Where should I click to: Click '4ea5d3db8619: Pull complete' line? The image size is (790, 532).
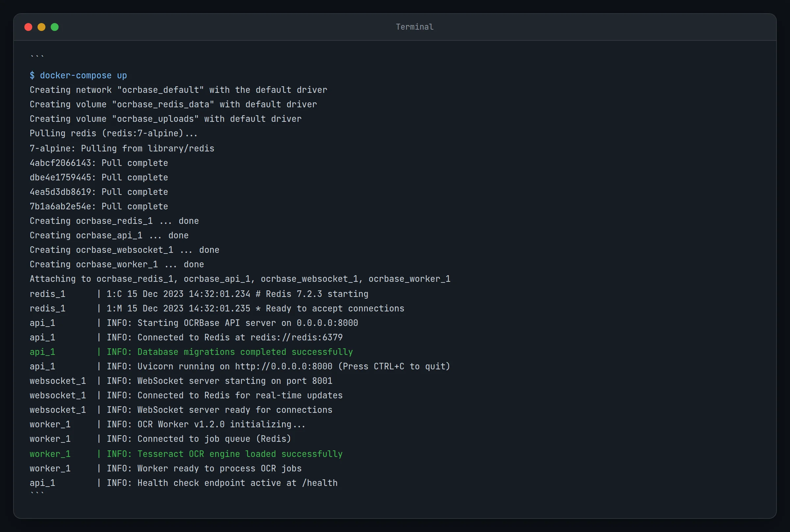(99, 192)
